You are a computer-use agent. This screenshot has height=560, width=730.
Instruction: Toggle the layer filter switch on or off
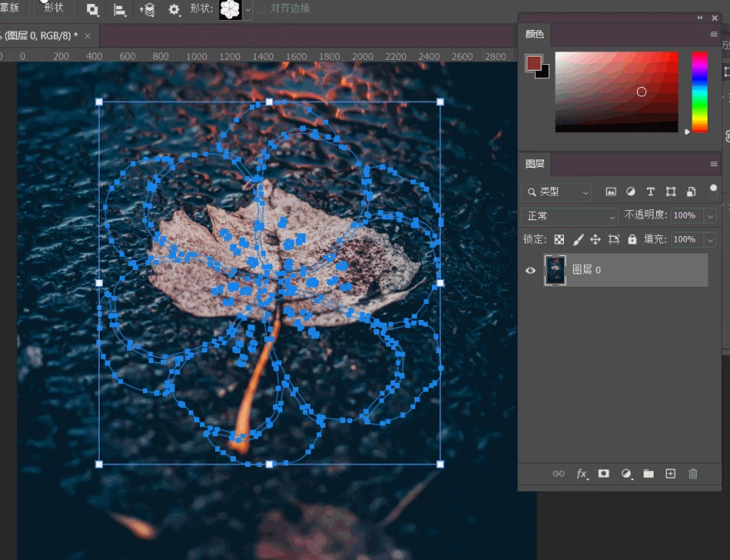point(713,189)
